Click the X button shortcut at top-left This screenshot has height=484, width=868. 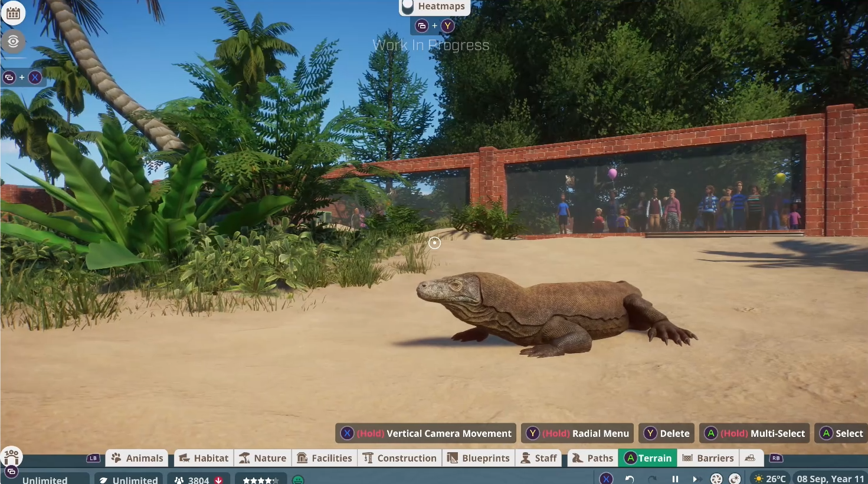[35, 77]
